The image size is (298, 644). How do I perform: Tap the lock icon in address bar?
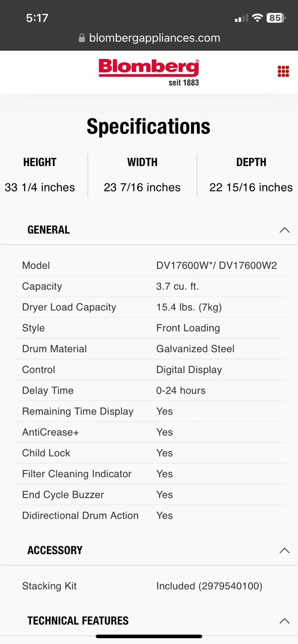pyautogui.click(x=82, y=38)
